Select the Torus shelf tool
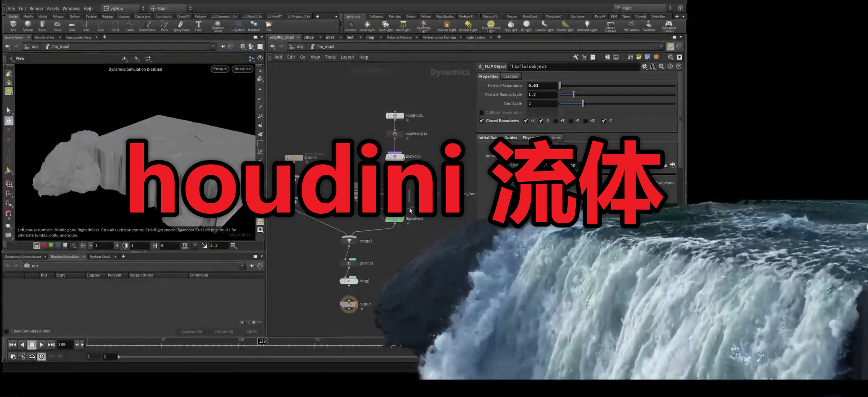The width and height of the screenshot is (868, 397). point(57,26)
